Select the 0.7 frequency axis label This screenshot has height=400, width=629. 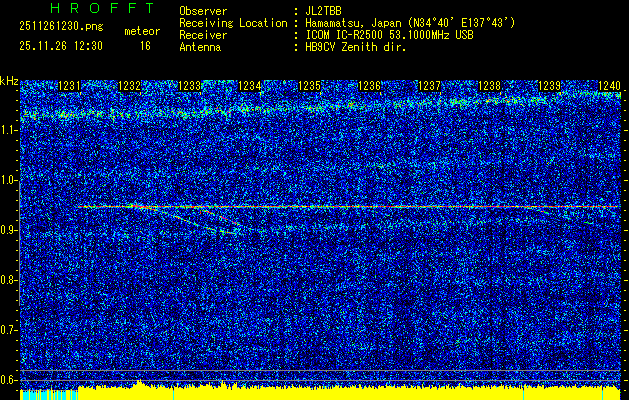coord(9,329)
